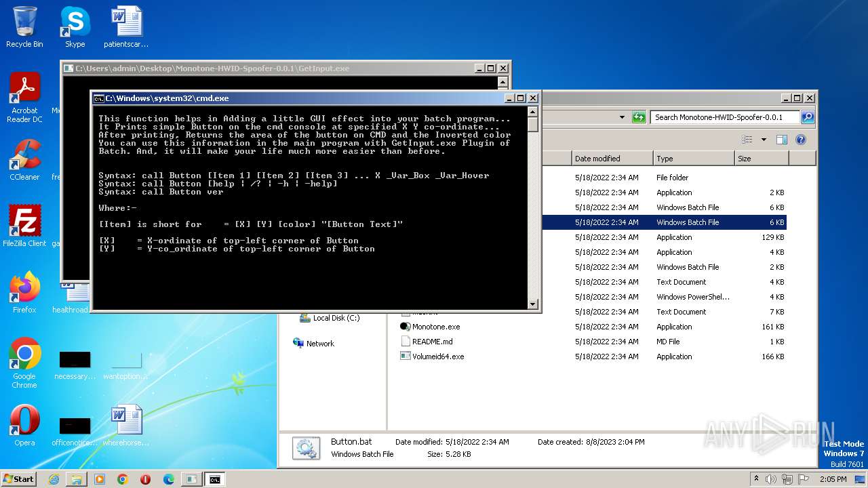868x488 pixels.
Task: Open the patientscar Word document icon
Action: pos(126,27)
